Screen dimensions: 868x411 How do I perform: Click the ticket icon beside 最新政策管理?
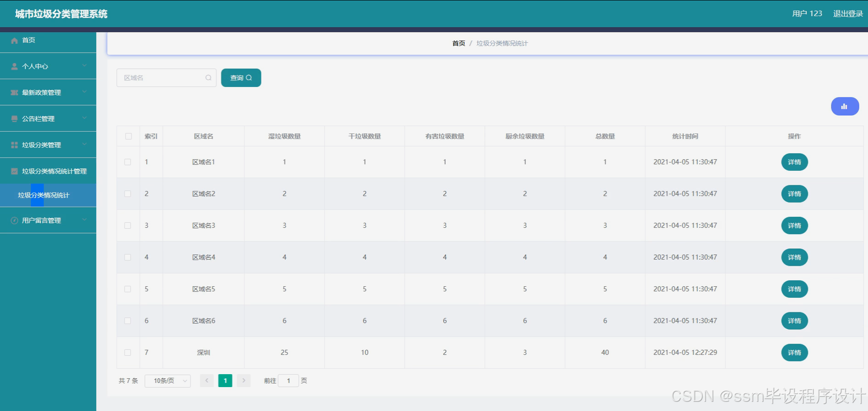pyautogui.click(x=14, y=93)
